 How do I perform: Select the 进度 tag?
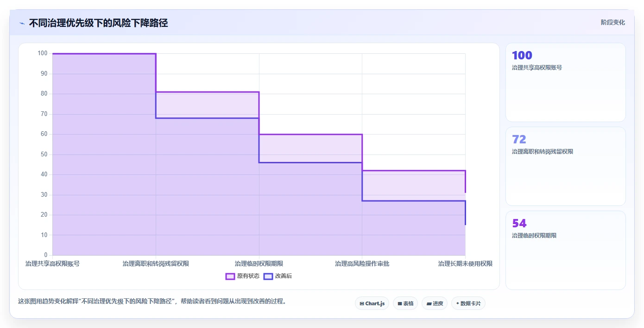(x=435, y=303)
